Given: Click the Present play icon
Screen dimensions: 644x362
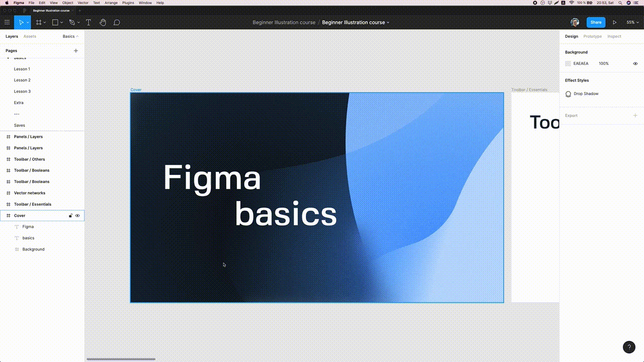Looking at the screenshot, I should pos(614,22).
